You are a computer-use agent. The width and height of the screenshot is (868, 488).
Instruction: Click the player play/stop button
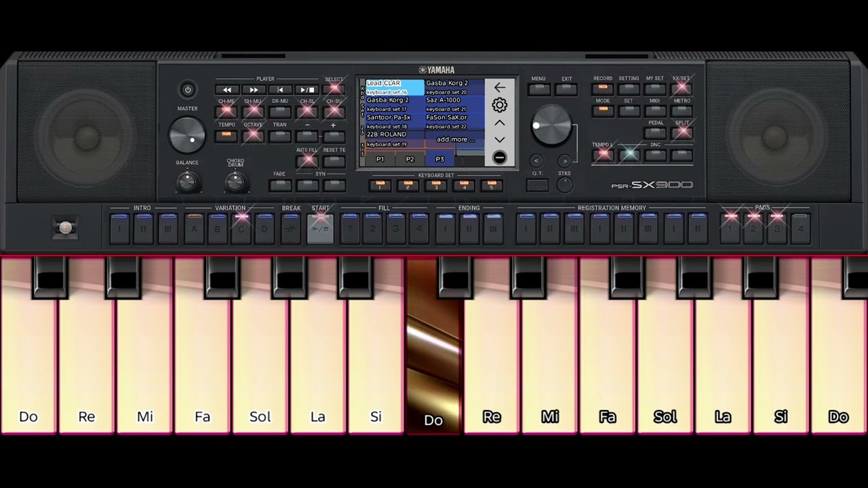tap(307, 89)
